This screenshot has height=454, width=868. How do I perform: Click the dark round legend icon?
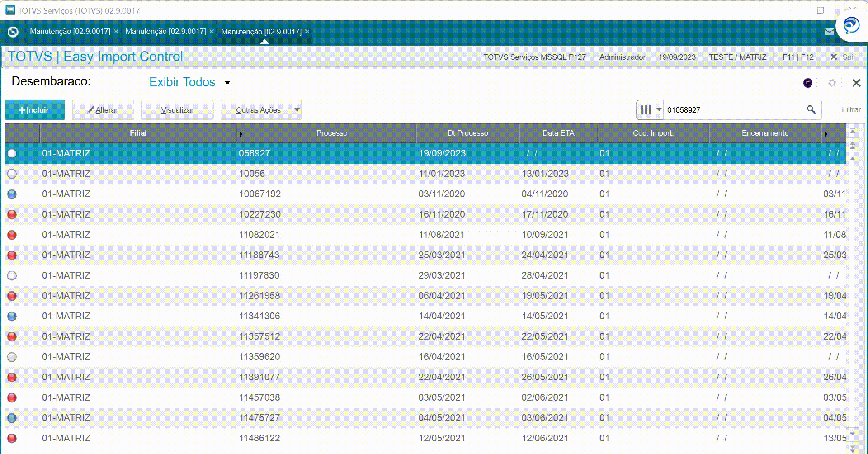click(x=807, y=83)
